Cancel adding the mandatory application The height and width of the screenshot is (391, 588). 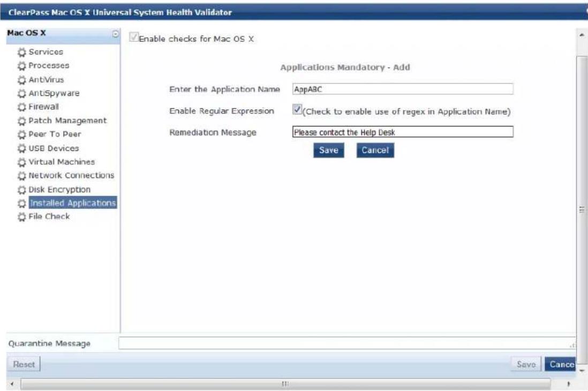click(x=375, y=150)
